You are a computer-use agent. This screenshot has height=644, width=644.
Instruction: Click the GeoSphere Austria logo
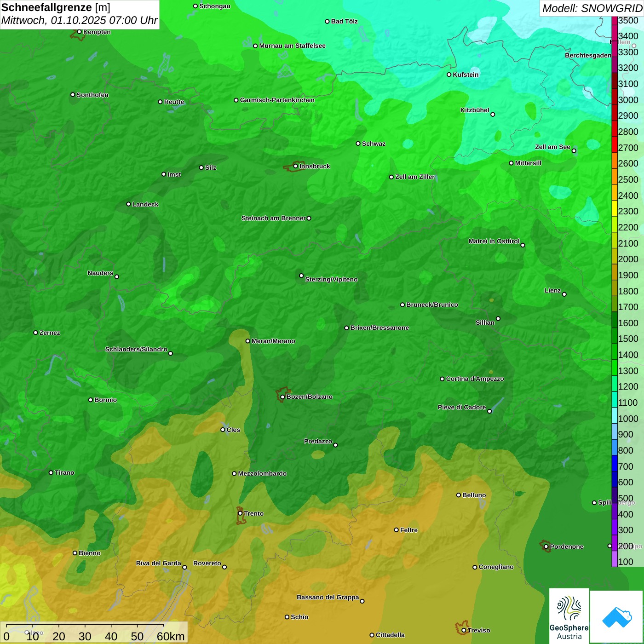click(569, 616)
